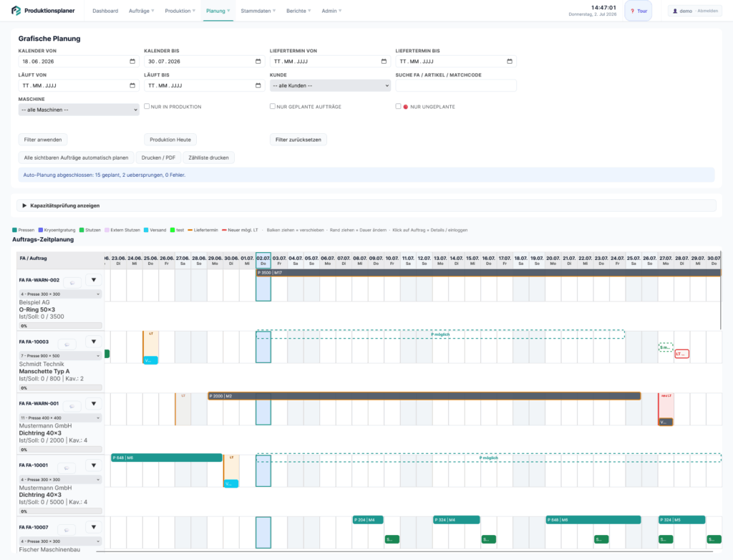This screenshot has width=733, height=560.
Task: Click comment bubble icon for FA-10001
Action: click(67, 468)
